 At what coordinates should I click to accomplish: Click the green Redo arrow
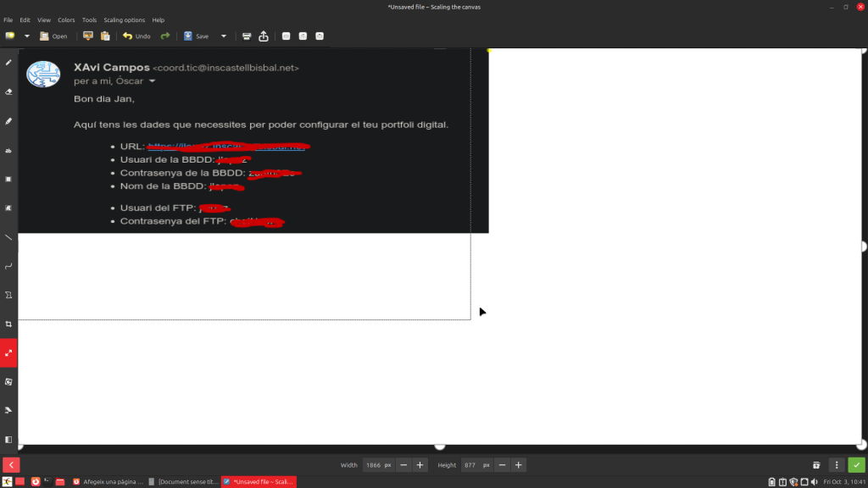[165, 36]
